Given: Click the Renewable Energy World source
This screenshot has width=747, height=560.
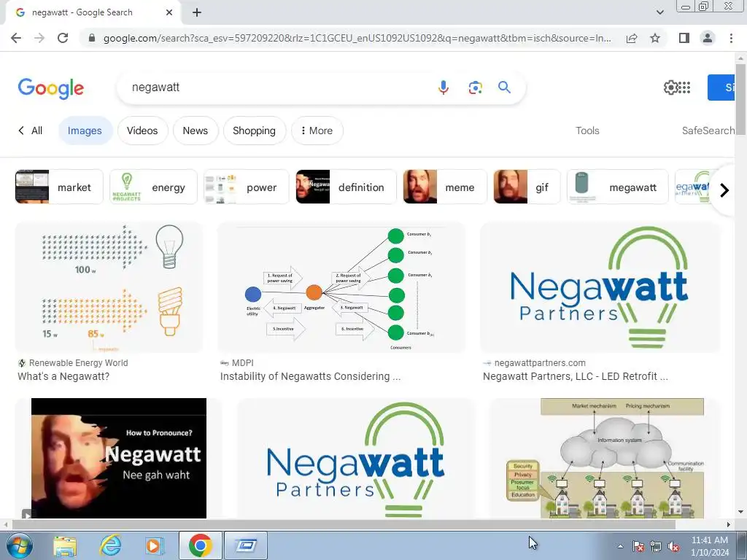Looking at the screenshot, I should [x=78, y=363].
